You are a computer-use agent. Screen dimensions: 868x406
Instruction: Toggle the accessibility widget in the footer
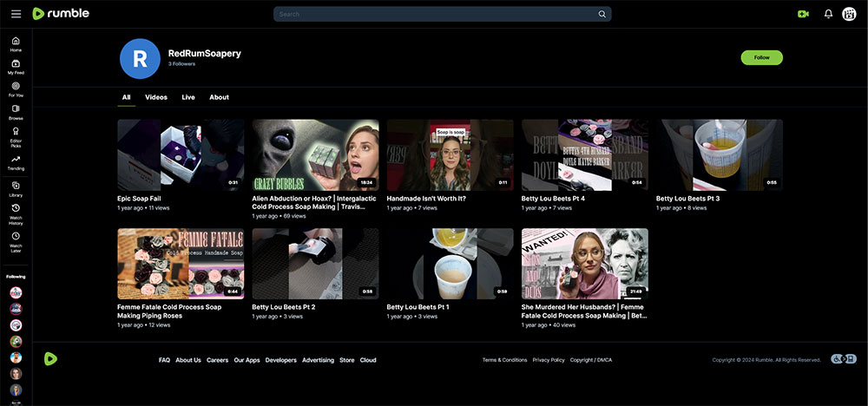(844, 359)
